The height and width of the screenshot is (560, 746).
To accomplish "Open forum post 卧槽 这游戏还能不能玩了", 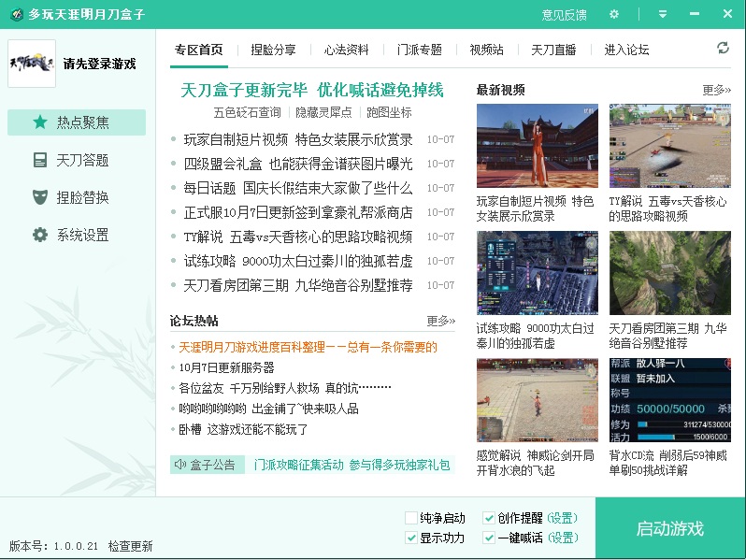I will pos(243,429).
